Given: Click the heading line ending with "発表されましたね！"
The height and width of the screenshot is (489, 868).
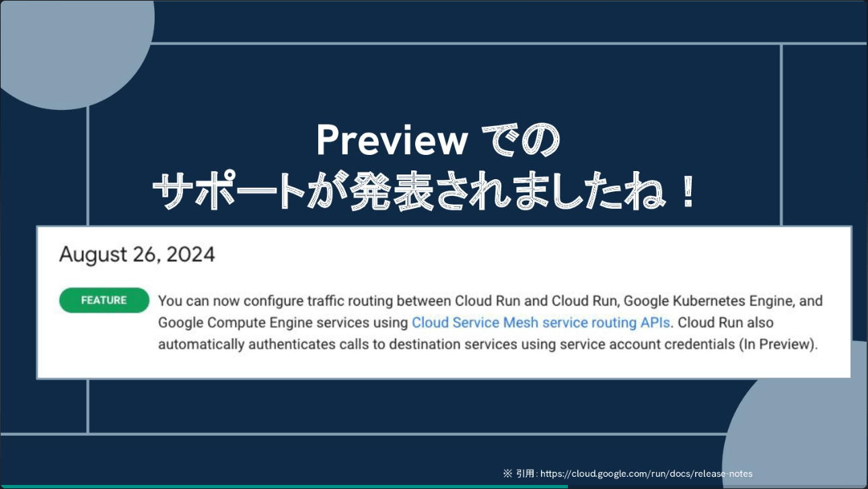Looking at the screenshot, I should (425, 191).
